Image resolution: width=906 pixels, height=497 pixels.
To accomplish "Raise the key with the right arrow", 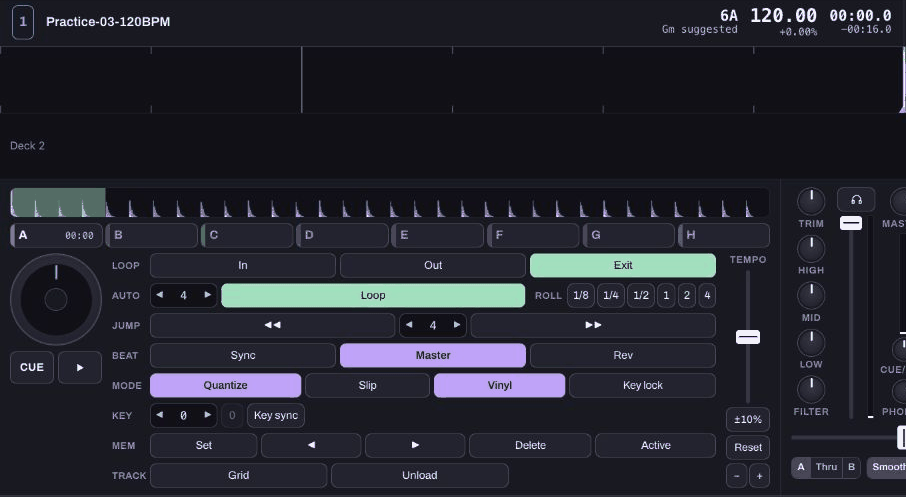I will pos(207,415).
